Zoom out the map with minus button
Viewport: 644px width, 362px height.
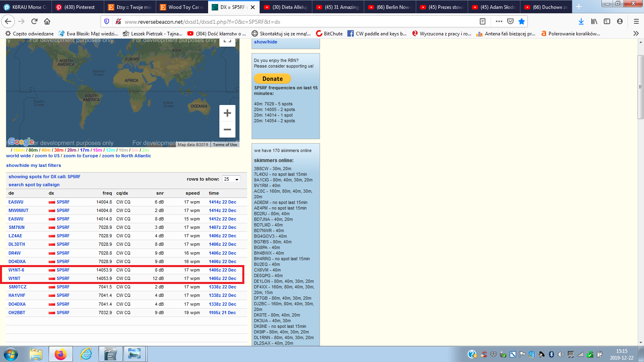227,130
